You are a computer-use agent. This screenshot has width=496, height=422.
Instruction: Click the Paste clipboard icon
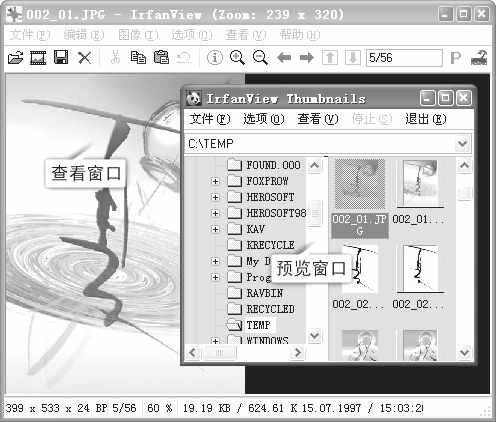click(x=161, y=58)
